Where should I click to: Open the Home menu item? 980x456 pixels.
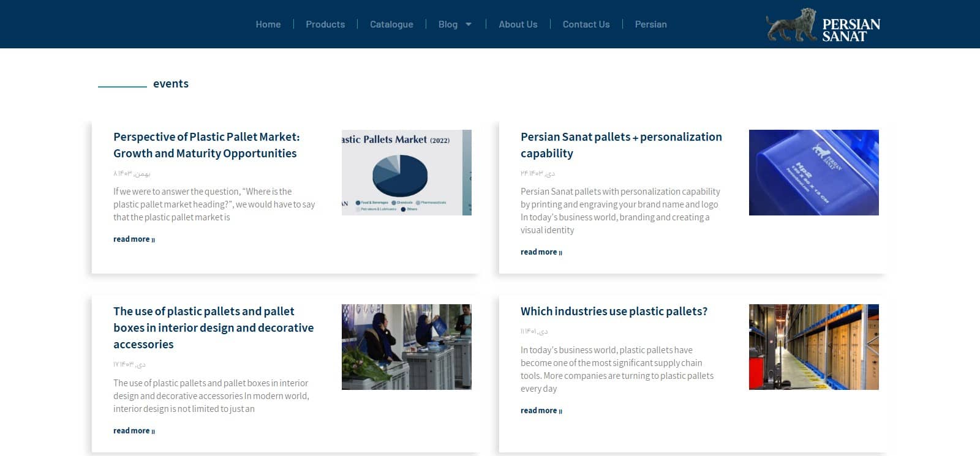click(268, 24)
